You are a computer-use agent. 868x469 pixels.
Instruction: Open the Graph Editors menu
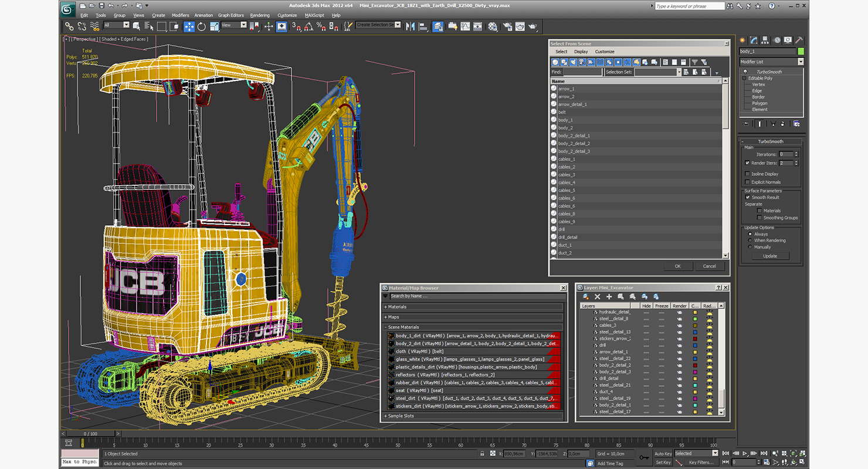tap(231, 15)
